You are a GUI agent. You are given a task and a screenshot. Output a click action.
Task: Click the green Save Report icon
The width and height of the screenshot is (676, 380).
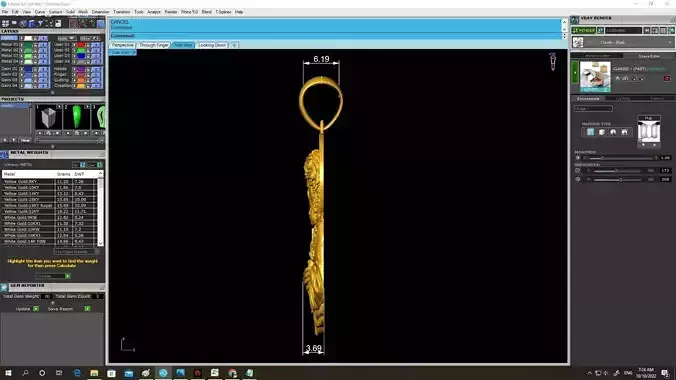point(88,309)
